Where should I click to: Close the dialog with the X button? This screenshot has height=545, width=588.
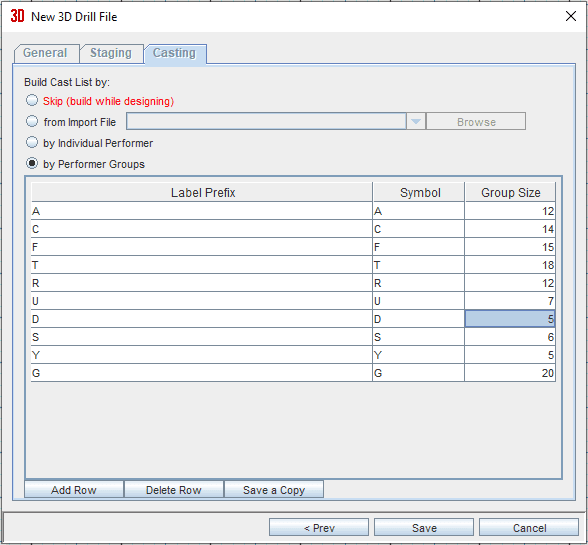[x=571, y=16]
